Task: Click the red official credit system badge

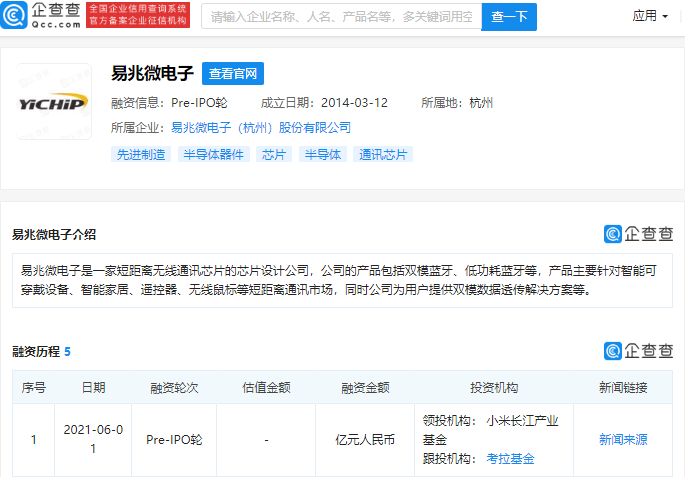Action: pos(138,15)
